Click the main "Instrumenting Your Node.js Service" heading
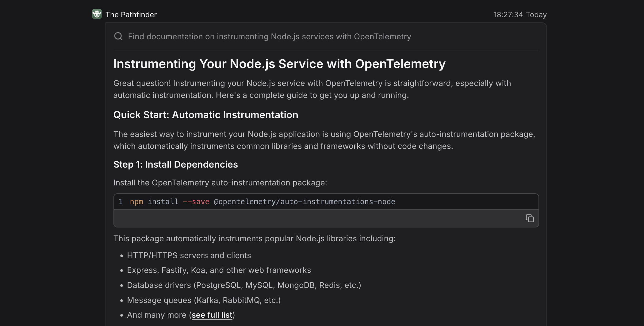The width and height of the screenshot is (644, 326). 279,64
